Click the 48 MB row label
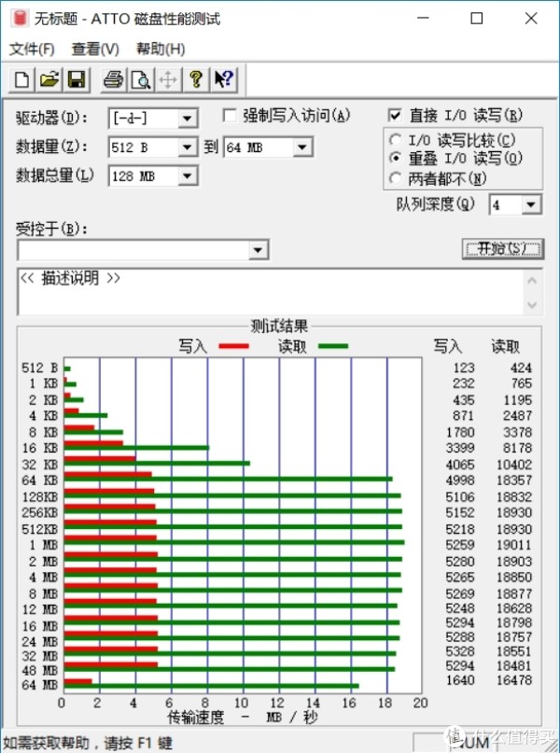The width and height of the screenshot is (560, 753). [40, 670]
